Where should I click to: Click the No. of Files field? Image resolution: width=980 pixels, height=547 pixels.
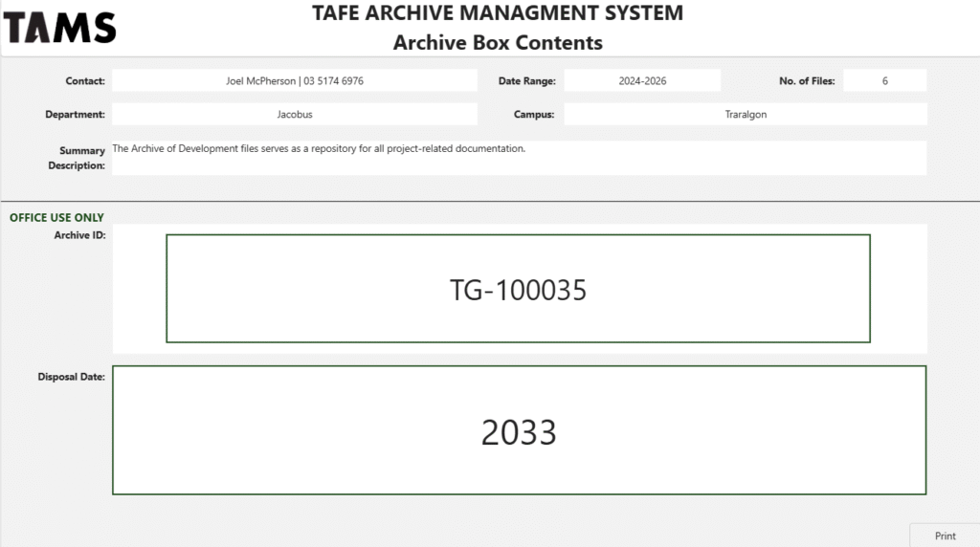884,80
